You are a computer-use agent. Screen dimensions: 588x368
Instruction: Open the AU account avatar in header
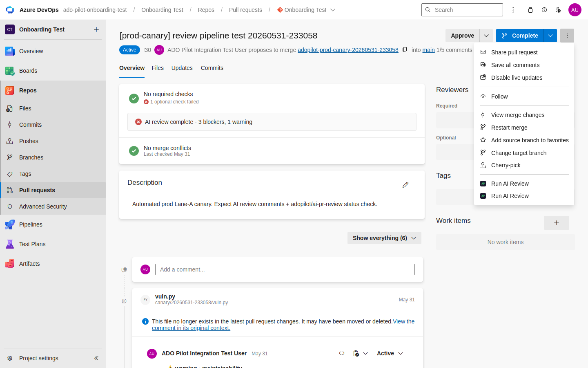pos(575,10)
